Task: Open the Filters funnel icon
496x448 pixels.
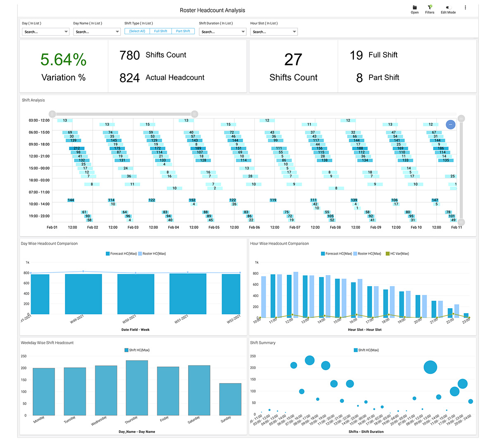Action: click(430, 7)
